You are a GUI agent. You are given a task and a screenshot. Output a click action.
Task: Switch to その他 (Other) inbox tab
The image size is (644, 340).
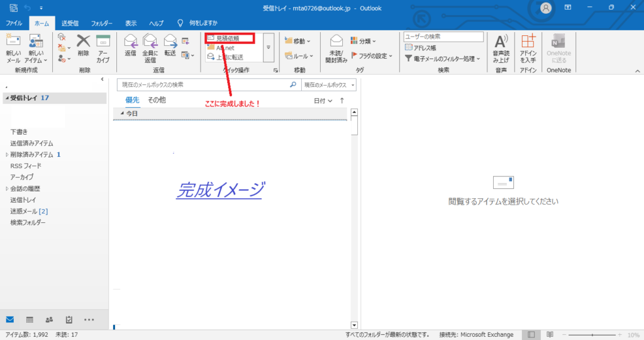tap(157, 100)
